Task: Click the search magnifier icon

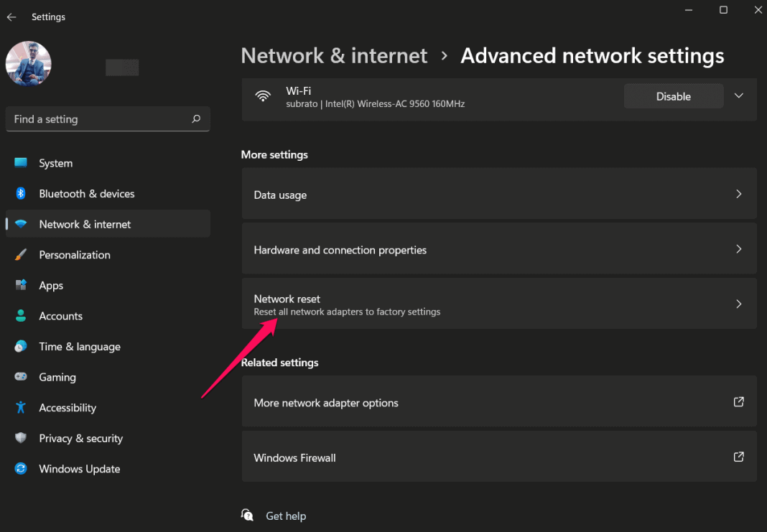Action: coord(196,118)
